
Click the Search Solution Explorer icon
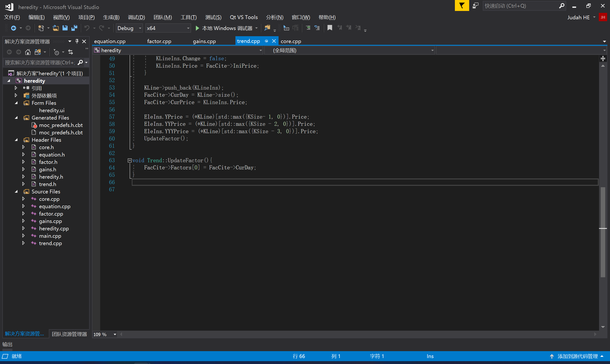click(81, 62)
